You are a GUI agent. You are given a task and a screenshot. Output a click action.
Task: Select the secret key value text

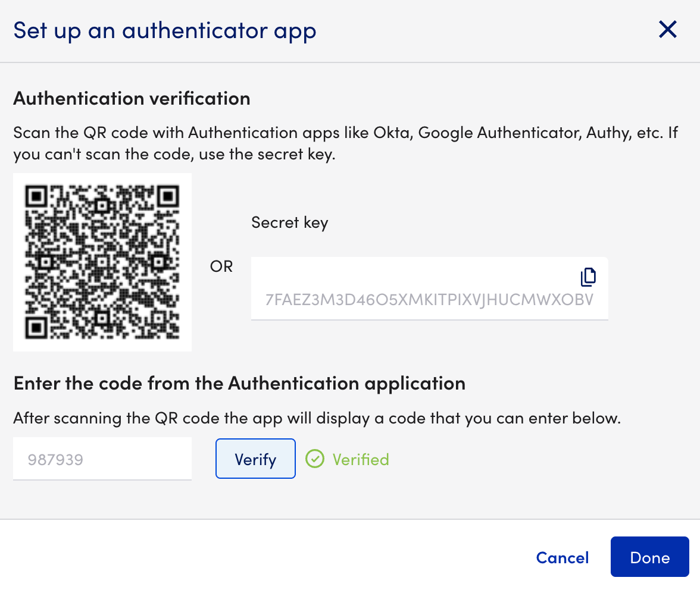(430, 300)
